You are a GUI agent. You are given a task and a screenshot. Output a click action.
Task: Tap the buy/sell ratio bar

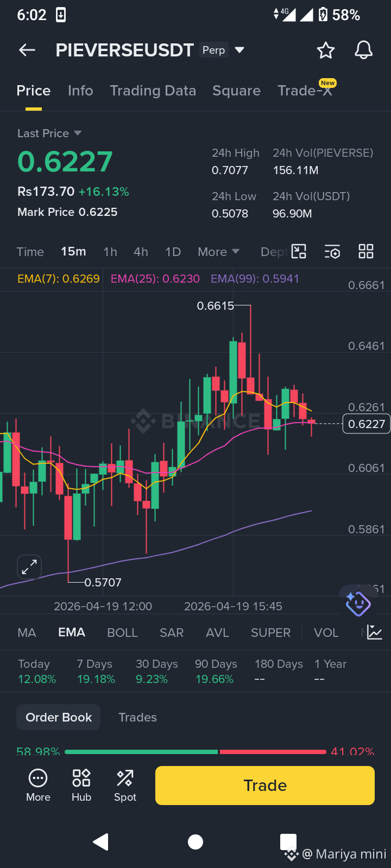pyautogui.click(x=195, y=752)
